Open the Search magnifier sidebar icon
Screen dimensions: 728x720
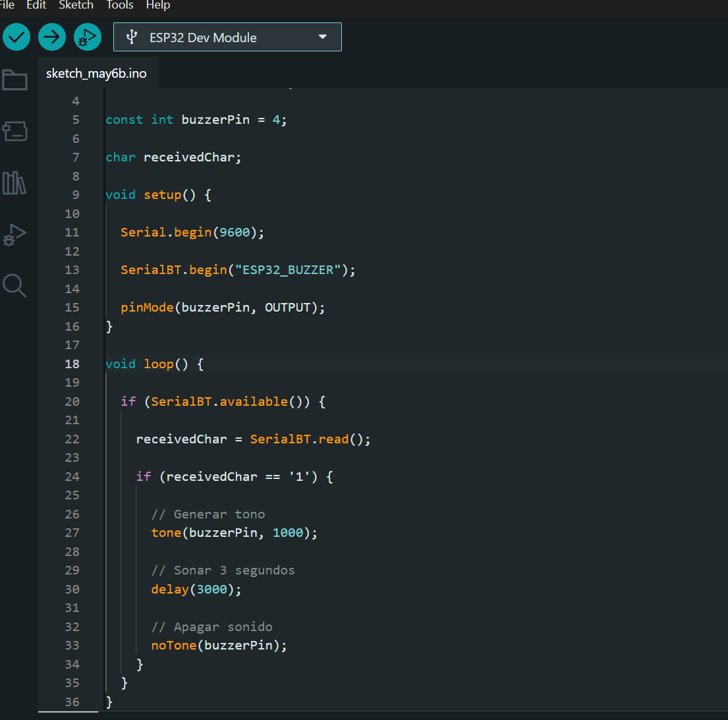pyautogui.click(x=14, y=285)
